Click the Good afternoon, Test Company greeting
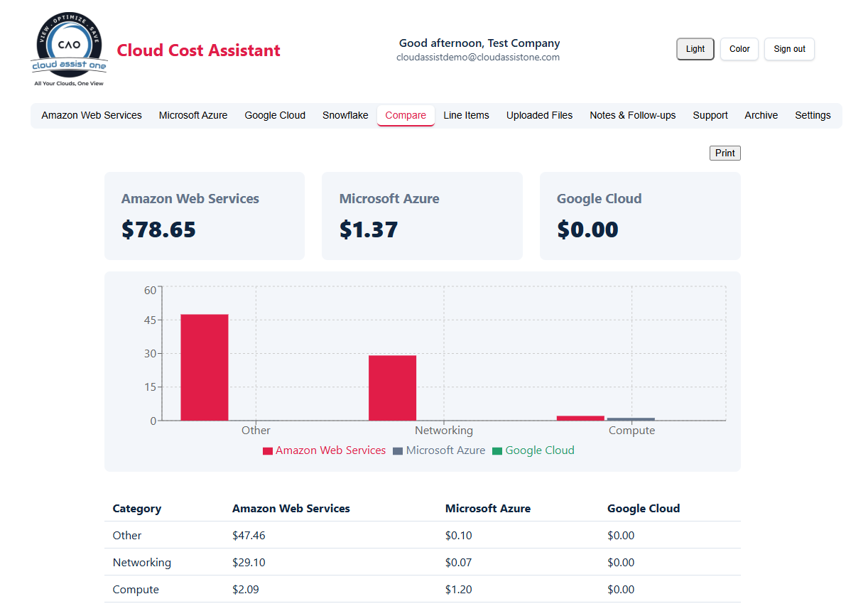 pos(479,43)
